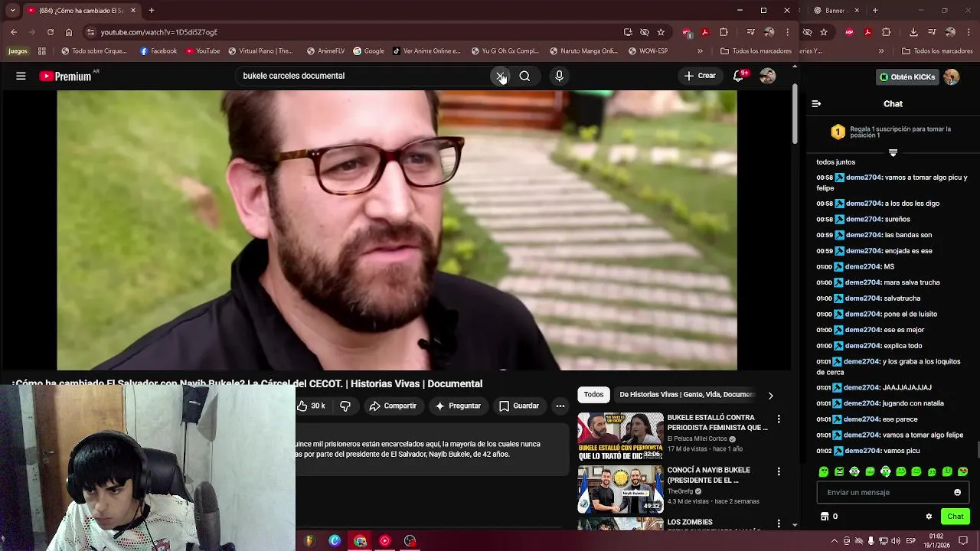The height and width of the screenshot is (551, 980).
Task: Open the YouTube guide hamburger menu
Action: pyautogui.click(x=21, y=76)
